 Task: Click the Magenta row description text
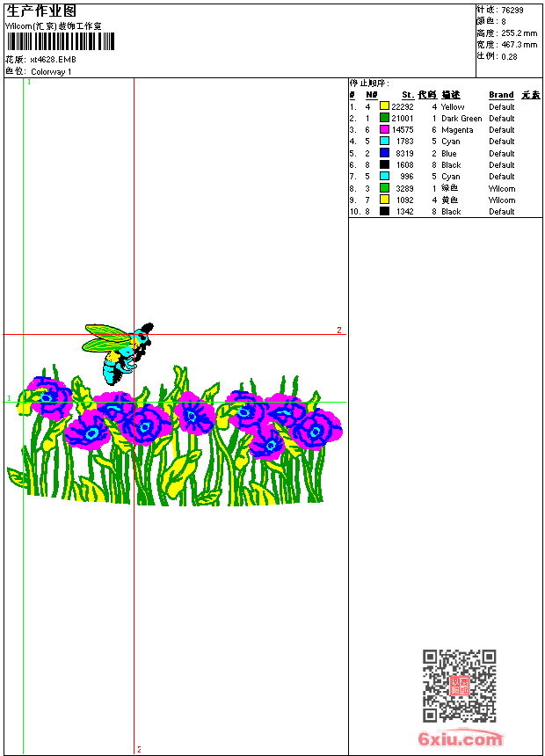[x=457, y=130]
